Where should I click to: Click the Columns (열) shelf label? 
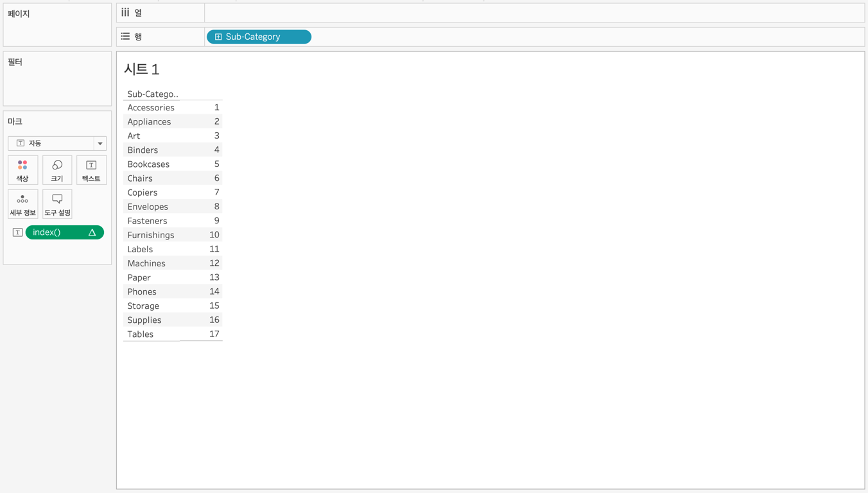point(138,13)
